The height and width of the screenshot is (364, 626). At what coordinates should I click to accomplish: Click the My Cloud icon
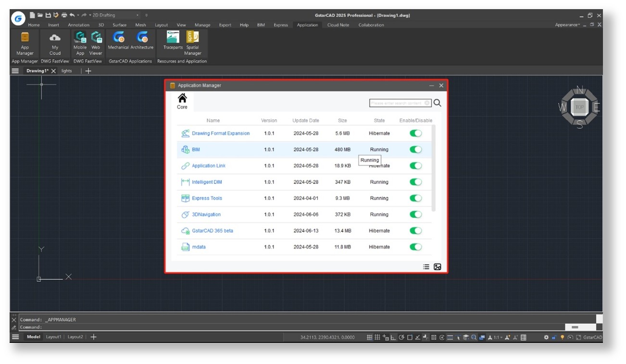(55, 38)
